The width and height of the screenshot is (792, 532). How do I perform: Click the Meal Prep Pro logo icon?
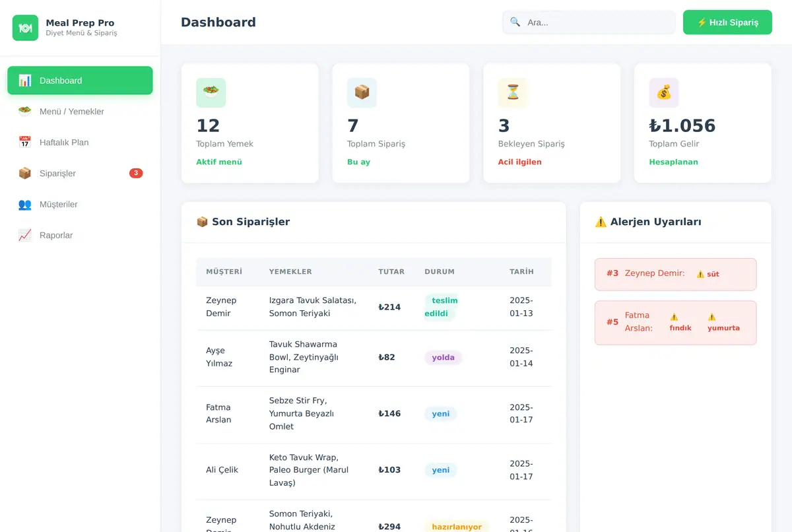tap(26, 28)
